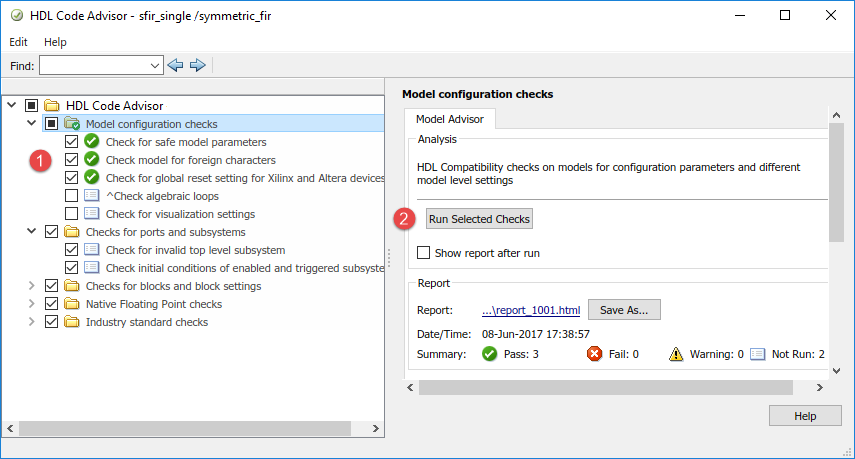The image size is (855, 459).
Task: Click the Find next blue arrow icon
Action: 197,66
